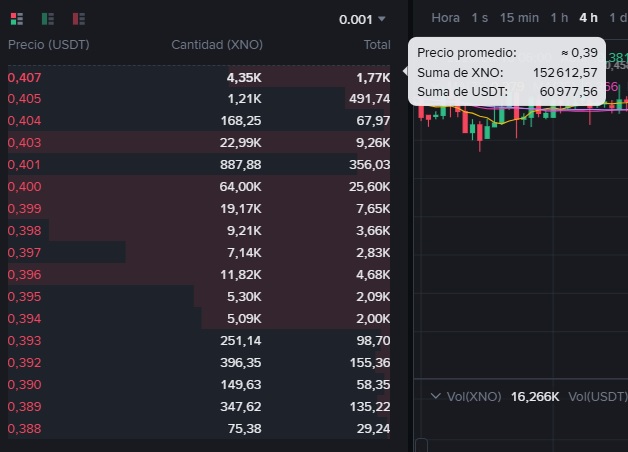This screenshot has height=452, width=628.
Task: Click the sell order price 0,388
Action: click(24, 429)
